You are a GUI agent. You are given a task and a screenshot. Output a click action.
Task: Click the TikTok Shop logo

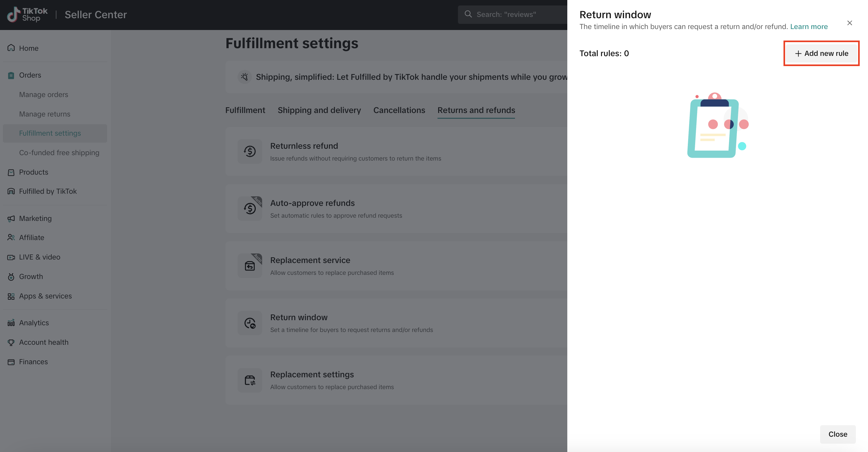27,14
